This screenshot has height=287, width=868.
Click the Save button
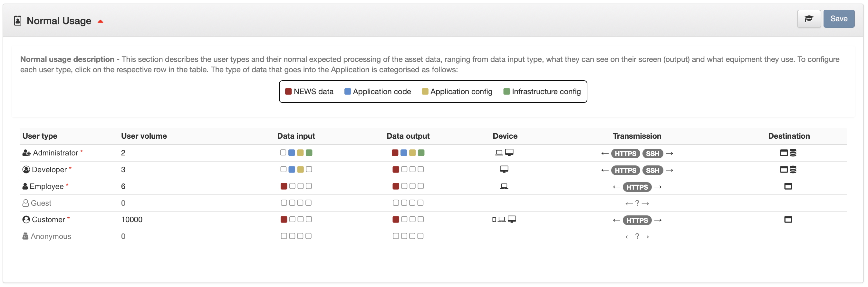(838, 19)
